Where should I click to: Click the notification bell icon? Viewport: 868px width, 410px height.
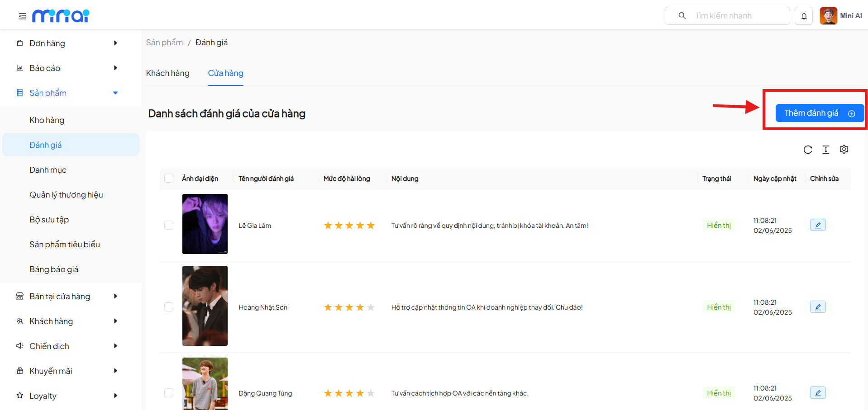click(804, 16)
